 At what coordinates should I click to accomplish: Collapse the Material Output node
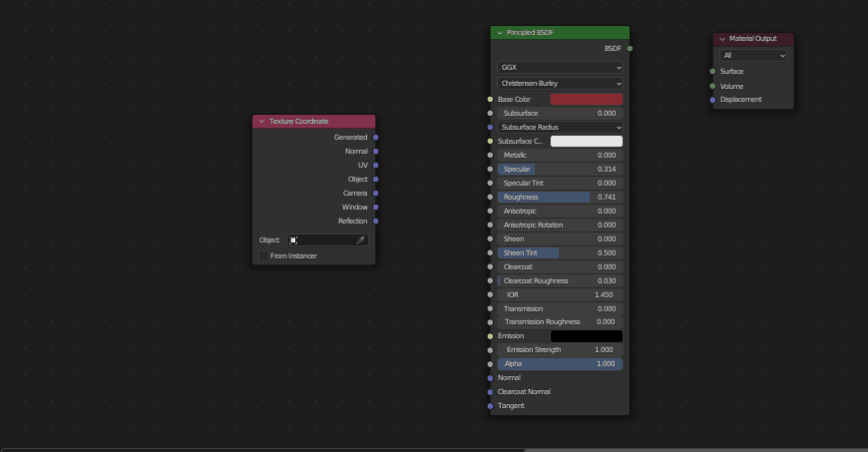coord(722,39)
